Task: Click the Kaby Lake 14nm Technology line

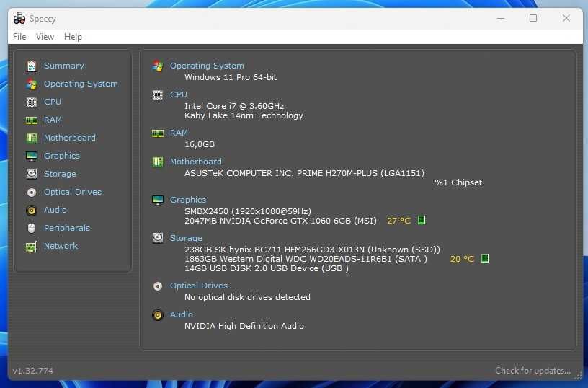Action: pyautogui.click(x=244, y=115)
